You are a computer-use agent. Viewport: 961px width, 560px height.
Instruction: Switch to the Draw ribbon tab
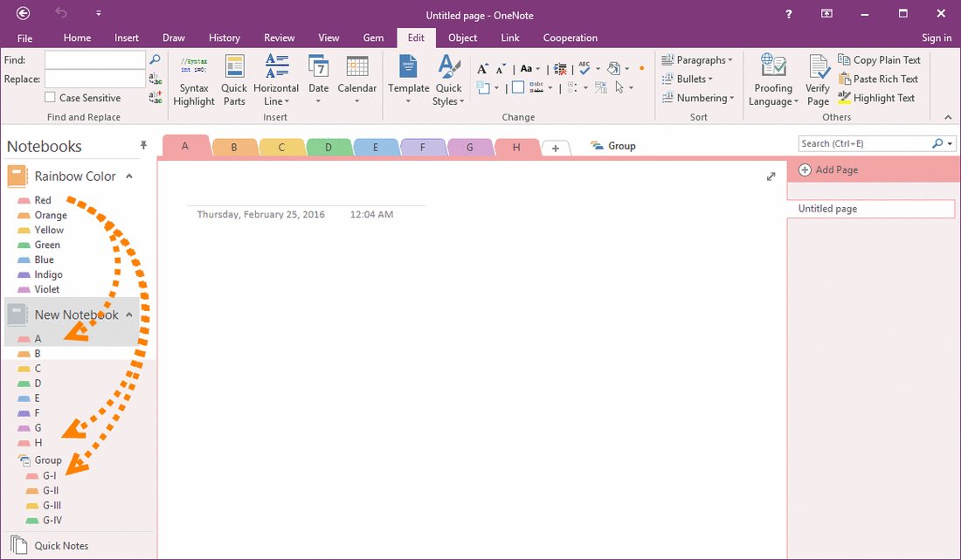coord(174,38)
